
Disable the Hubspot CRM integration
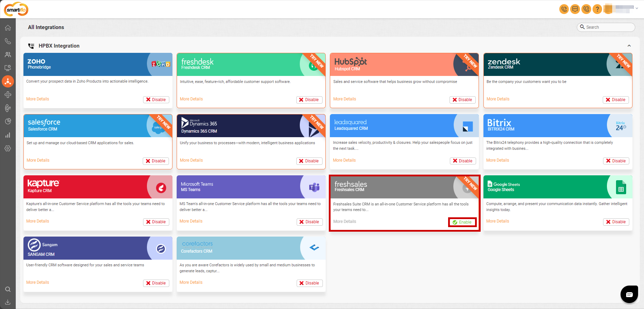pyautogui.click(x=462, y=100)
